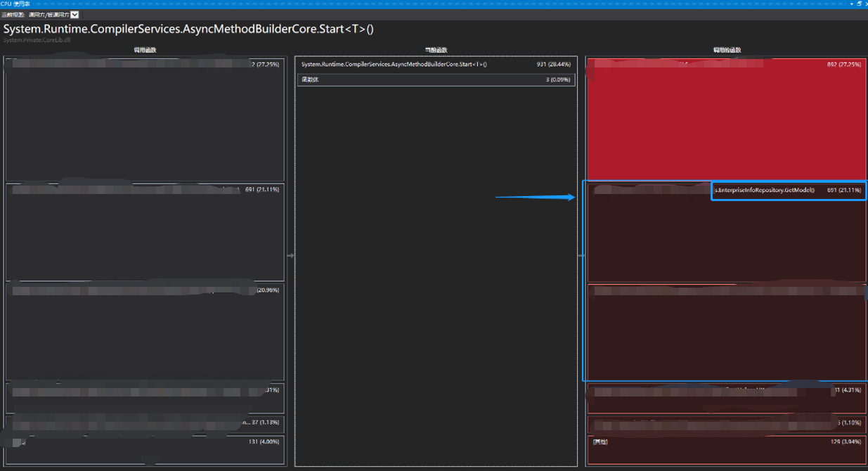Select the caller box showing 37 (1.13%)
The image size is (868, 471).
[145, 424]
